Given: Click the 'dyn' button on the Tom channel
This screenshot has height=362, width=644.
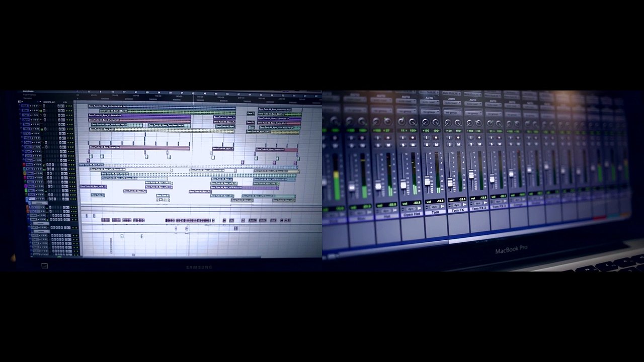Looking at the screenshot, I should (x=435, y=207).
